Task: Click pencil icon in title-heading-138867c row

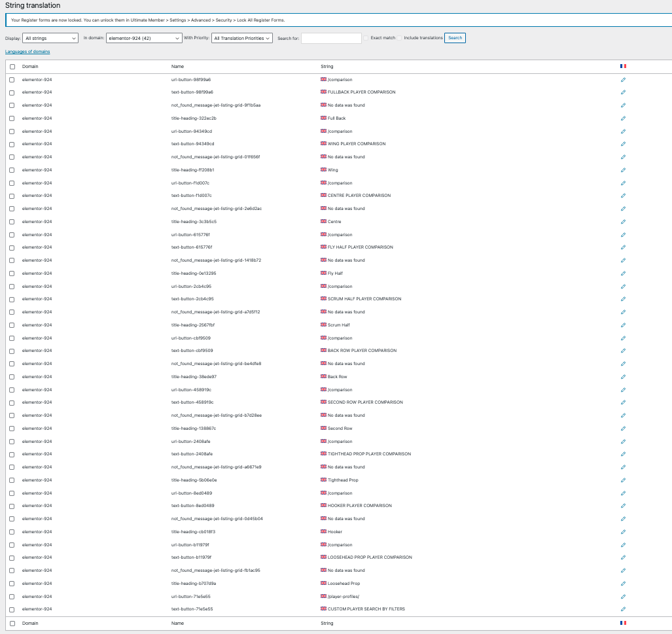Action: pyautogui.click(x=623, y=429)
